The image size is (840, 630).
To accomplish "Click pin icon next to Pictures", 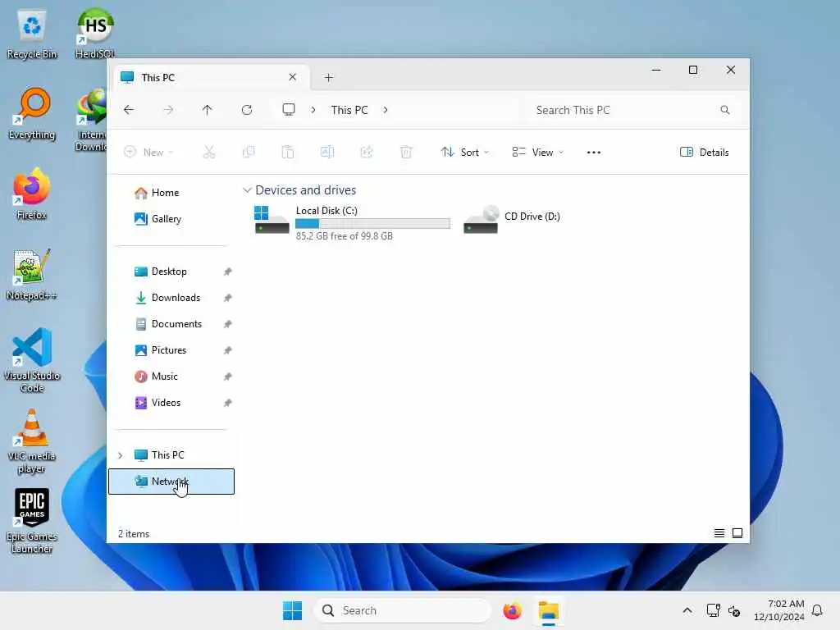I will [228, 350].
